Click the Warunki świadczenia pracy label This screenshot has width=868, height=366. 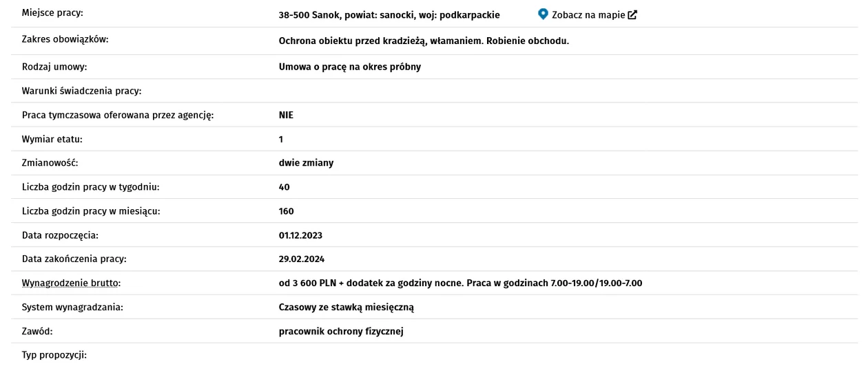(81, 91)
